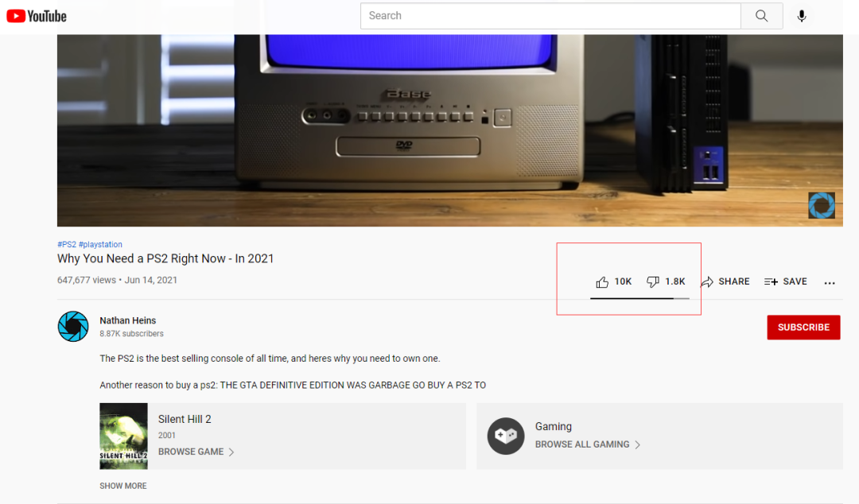This screenshot has height=504, width=859.
Task: Click the BROWSE GAME chevron arrow
Action: click(231, 452)
